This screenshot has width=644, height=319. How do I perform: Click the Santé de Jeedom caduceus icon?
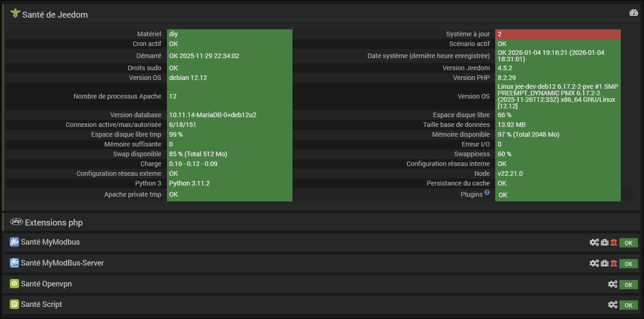(x=15, y=14)
